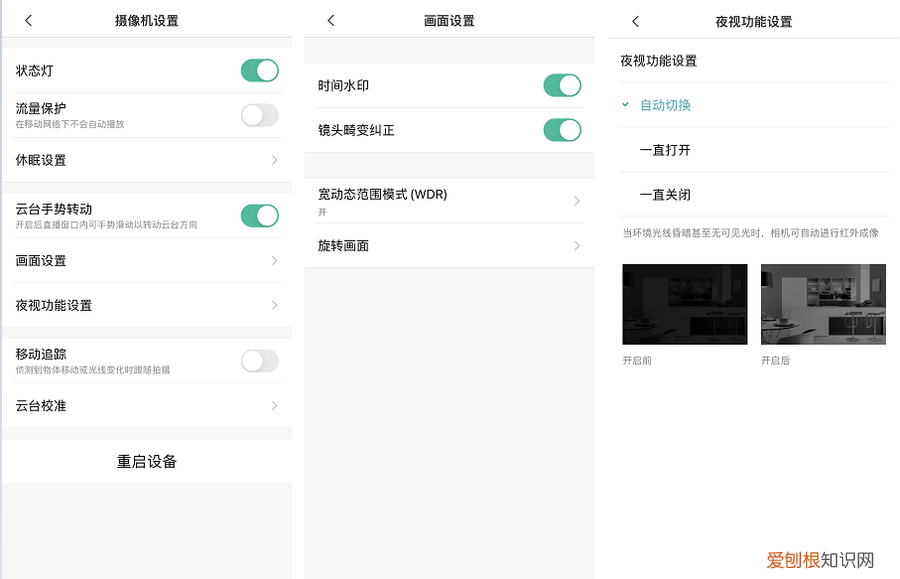Image resolution: width=900 pixels, height=579 pixels.
Task: Tap the 重启设备 button
Action: [148, 460]
